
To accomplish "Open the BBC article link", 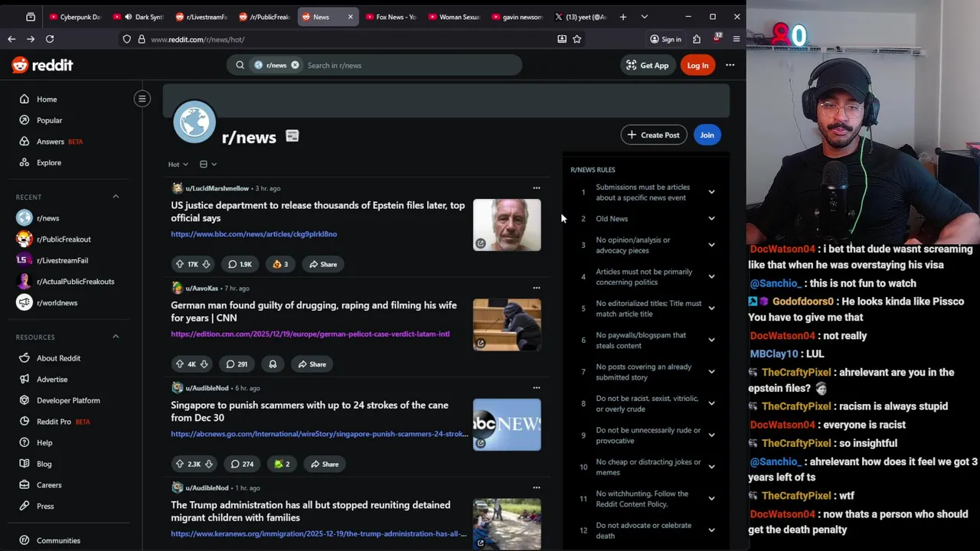I will pyautogui.click(x=253, y=234).
